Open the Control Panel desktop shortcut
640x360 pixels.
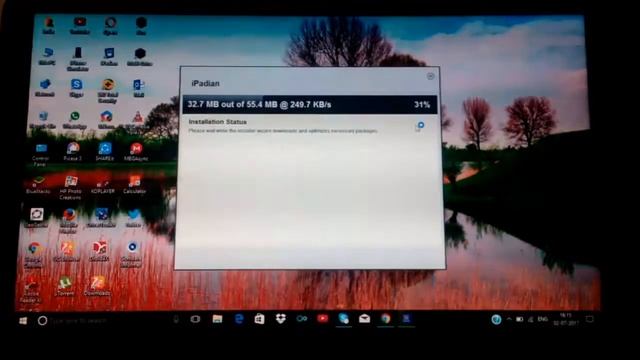click(x=40, y=154)
